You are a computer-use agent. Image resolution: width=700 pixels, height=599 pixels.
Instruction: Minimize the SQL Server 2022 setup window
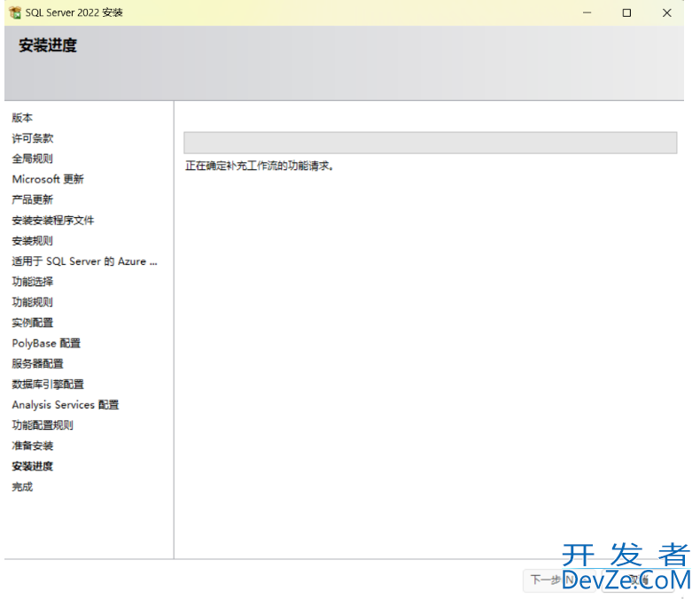(x=587, y=13)
